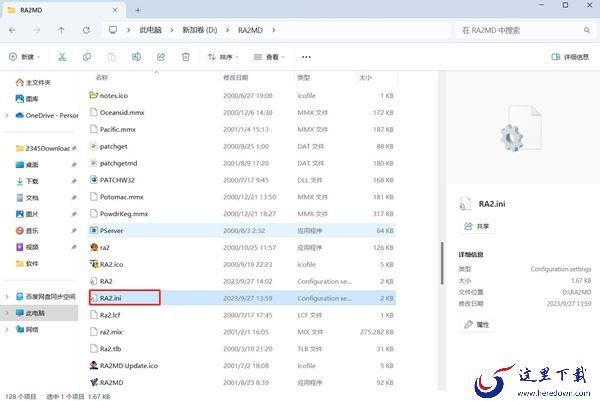
Task: Sort by the Name column header
Action: tap(102, 78)
